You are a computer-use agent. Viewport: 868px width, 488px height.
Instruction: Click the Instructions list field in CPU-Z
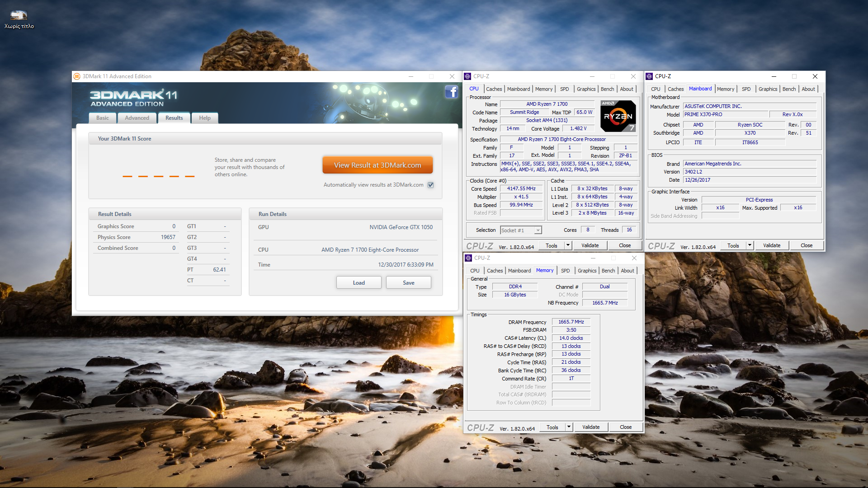point(569,167)
